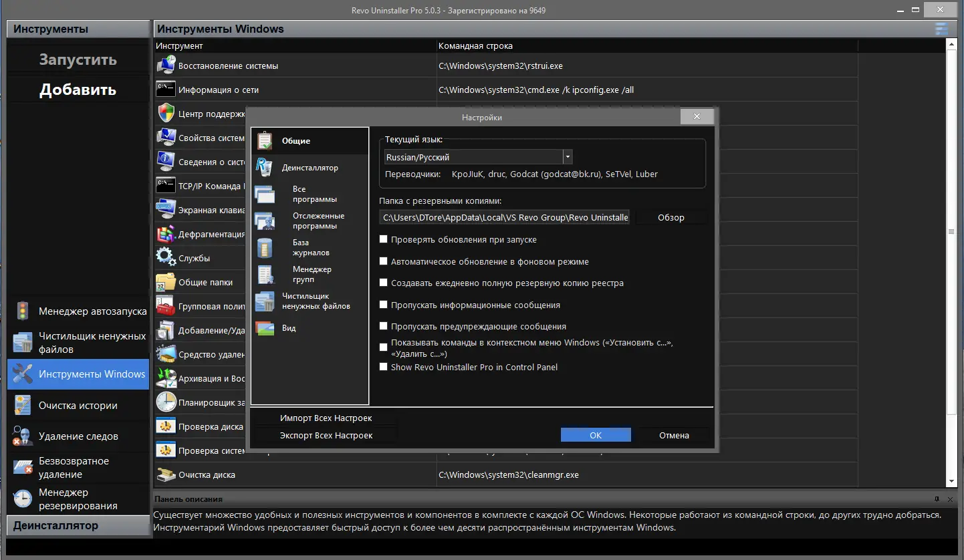Expand the Деинсталлятор sidebar section
This screenshot has height=560, width=964.
[x=78, y=525]
